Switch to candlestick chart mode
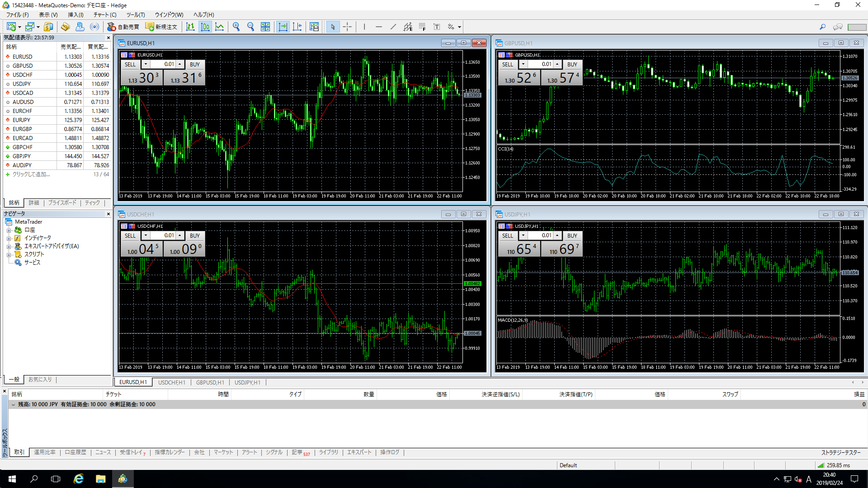 [205, 27]
